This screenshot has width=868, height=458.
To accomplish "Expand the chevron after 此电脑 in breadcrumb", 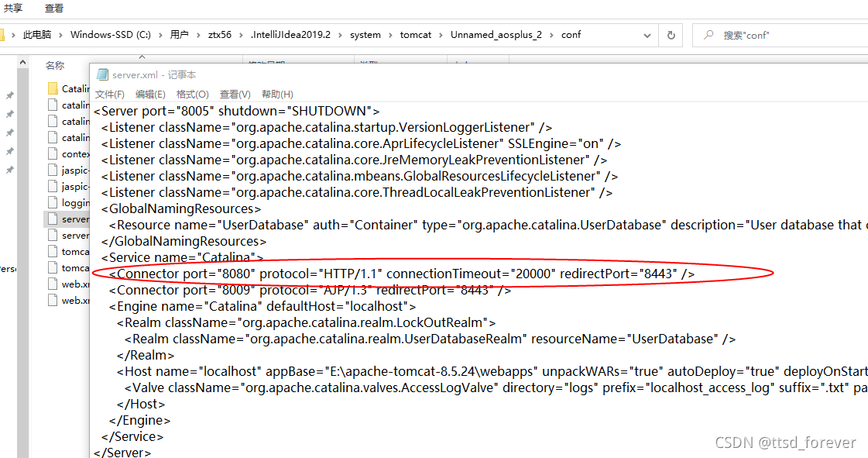I will (x=61, y=35).
